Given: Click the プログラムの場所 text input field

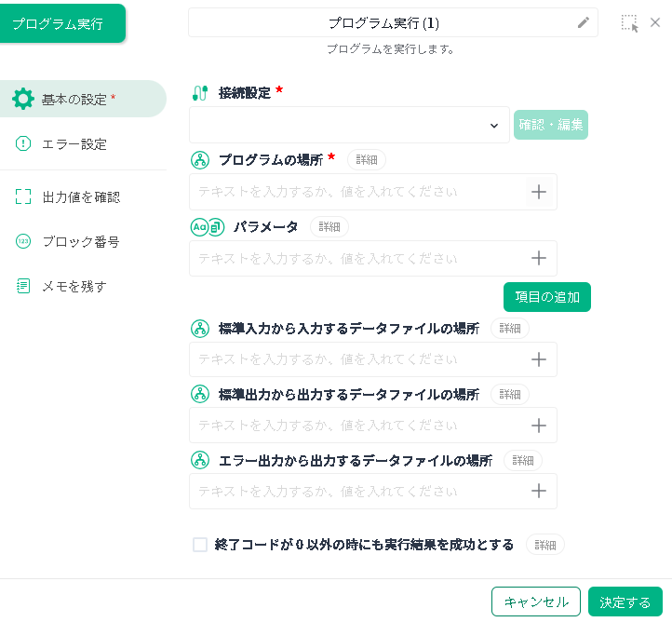Looking at the screenshot, I should (x=357, y=192).
